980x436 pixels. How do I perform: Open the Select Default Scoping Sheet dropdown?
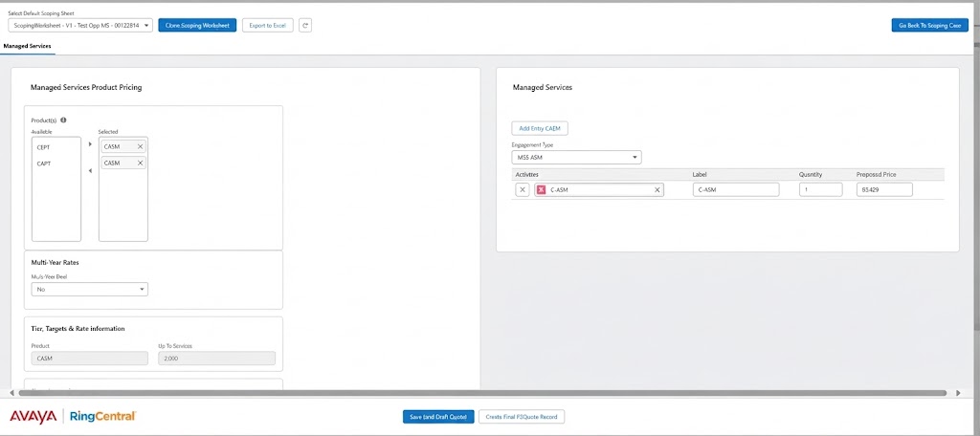tap(80, 26)
